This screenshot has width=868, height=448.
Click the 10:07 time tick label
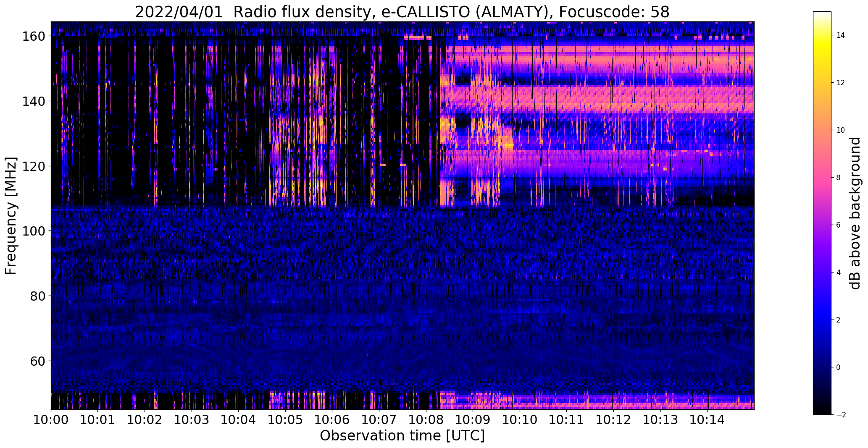(x=379, y=419)
